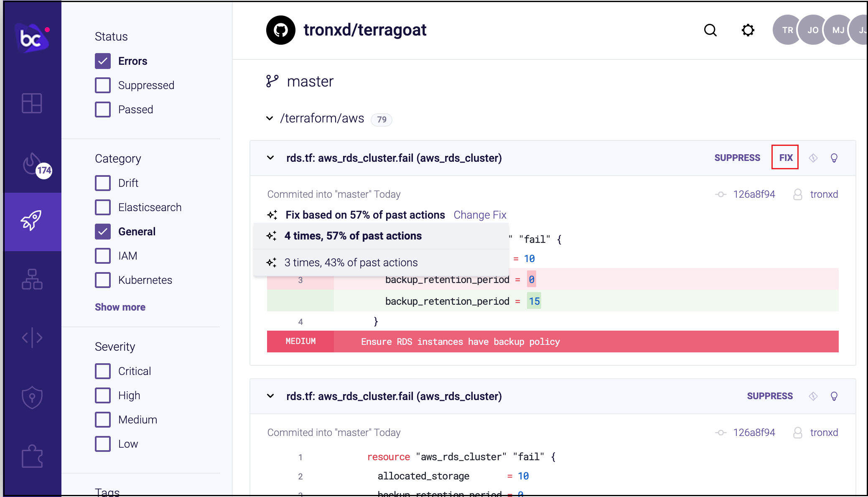
Task: Open the shield security sidebar icon
Action: 32,397
